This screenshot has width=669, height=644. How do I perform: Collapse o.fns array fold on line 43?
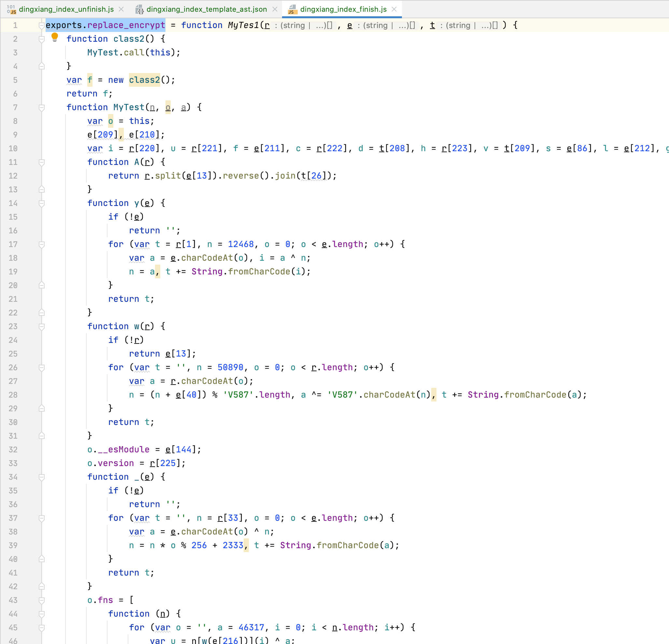pyautogui.click(x=42, y=600)
